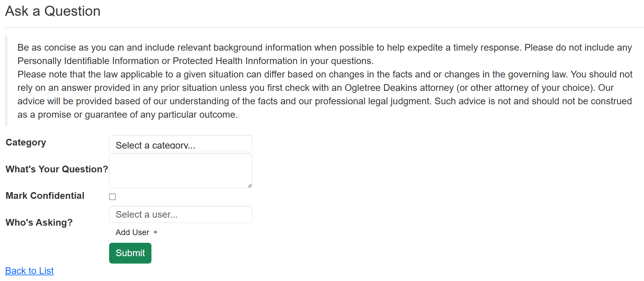
Task: Open the Category dropdown
Action: point(181,144)
